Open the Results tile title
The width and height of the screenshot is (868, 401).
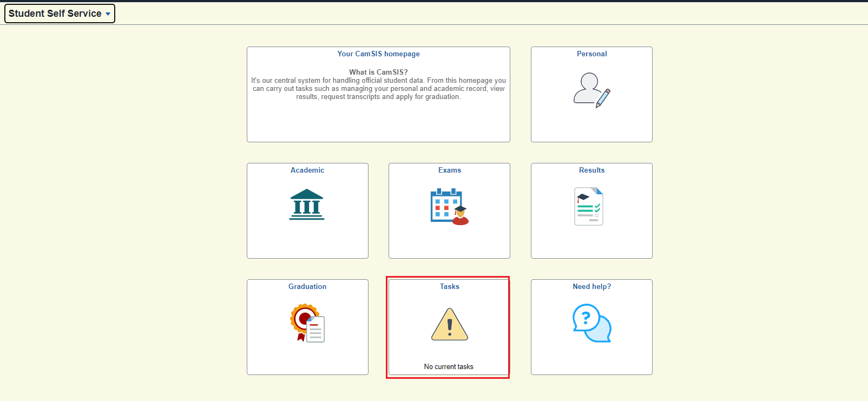coord(592,170)
